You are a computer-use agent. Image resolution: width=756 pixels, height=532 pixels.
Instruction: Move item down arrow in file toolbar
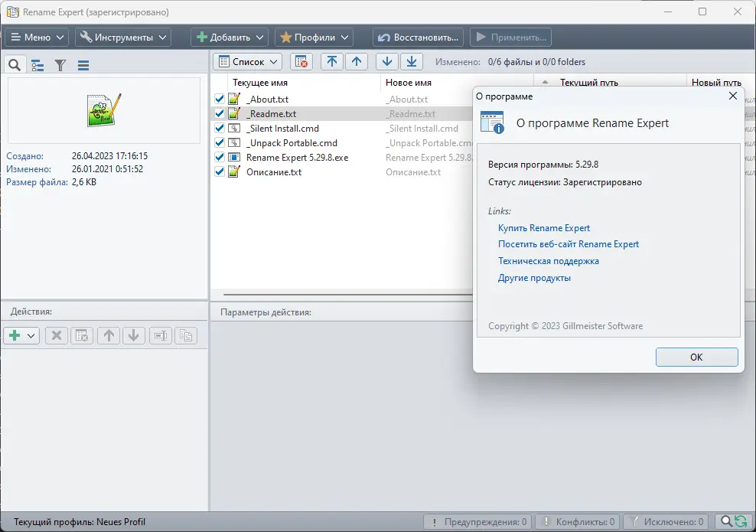pyautogui.click(x=386, y=62)
